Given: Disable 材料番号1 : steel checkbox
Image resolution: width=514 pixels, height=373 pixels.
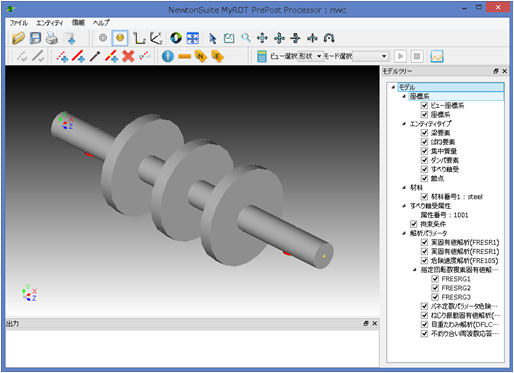Looking at the screenshot, I should click(x=424, y=197).
